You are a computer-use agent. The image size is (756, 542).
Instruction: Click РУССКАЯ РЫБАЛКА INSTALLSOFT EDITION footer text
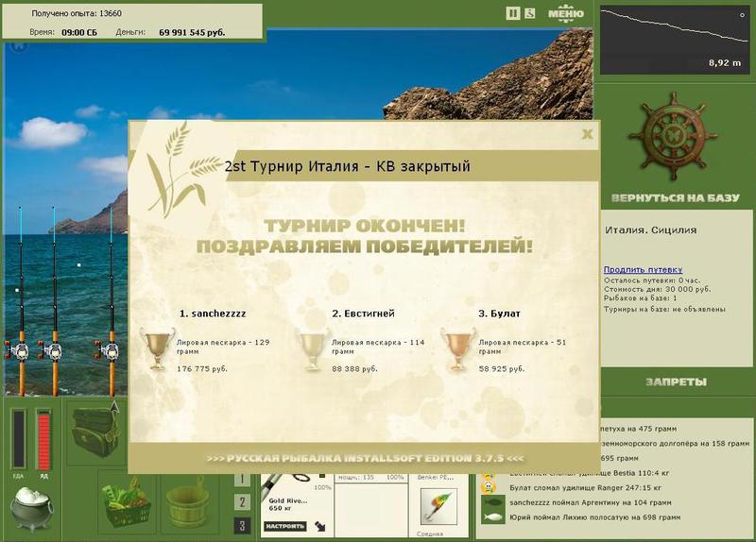pyautogui.click(x=365, y=458)
